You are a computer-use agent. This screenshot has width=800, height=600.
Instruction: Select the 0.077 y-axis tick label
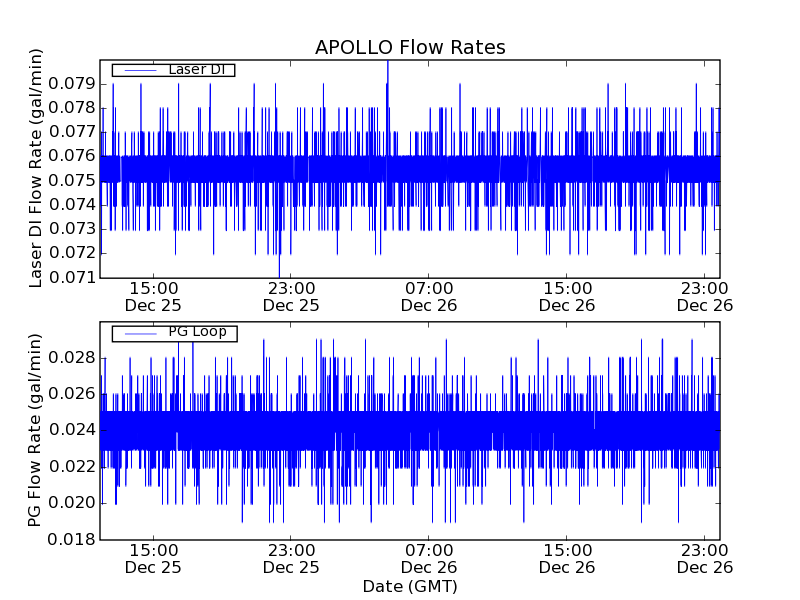[72, 132]
